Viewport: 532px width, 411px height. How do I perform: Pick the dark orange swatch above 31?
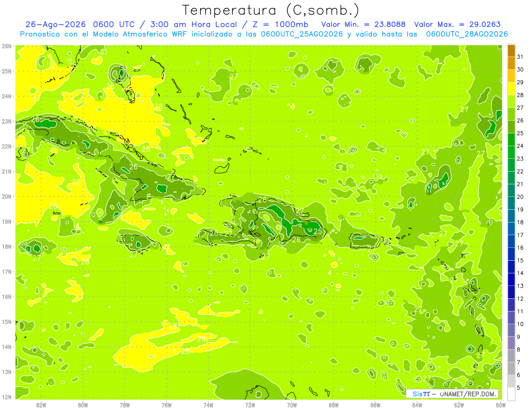pos(511,51)
